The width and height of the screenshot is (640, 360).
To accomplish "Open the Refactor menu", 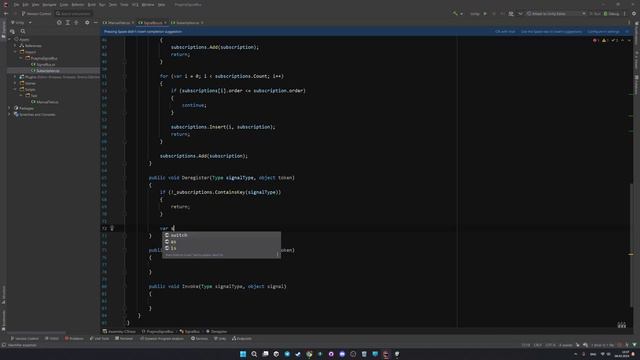I will pos(78,5).
